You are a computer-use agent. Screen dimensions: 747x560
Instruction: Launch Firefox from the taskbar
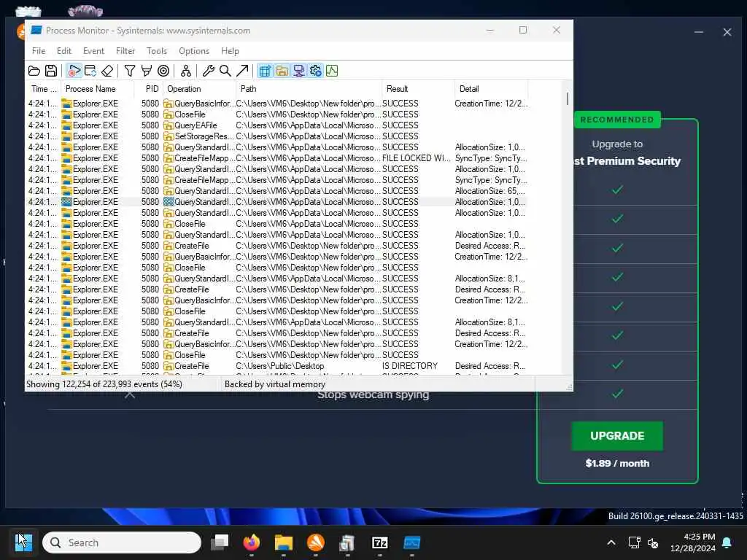click(x=252, y=542)
